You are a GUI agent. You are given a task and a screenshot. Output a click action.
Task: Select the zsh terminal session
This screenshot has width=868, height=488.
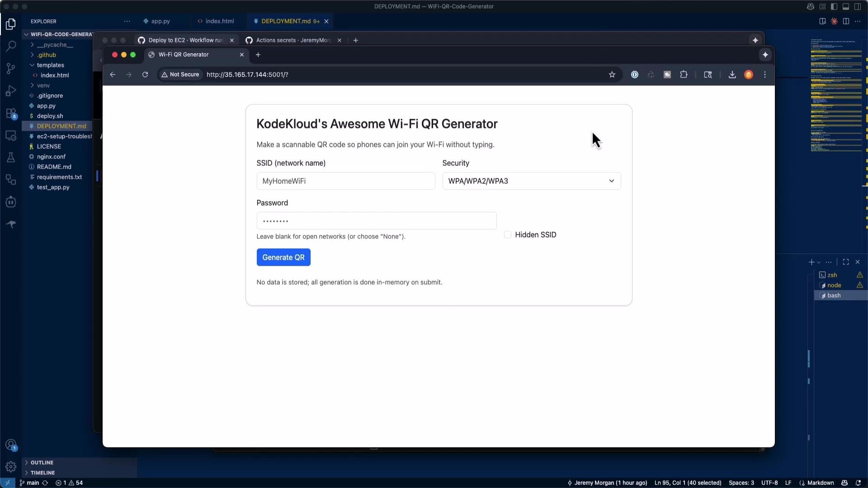(841, 275)
